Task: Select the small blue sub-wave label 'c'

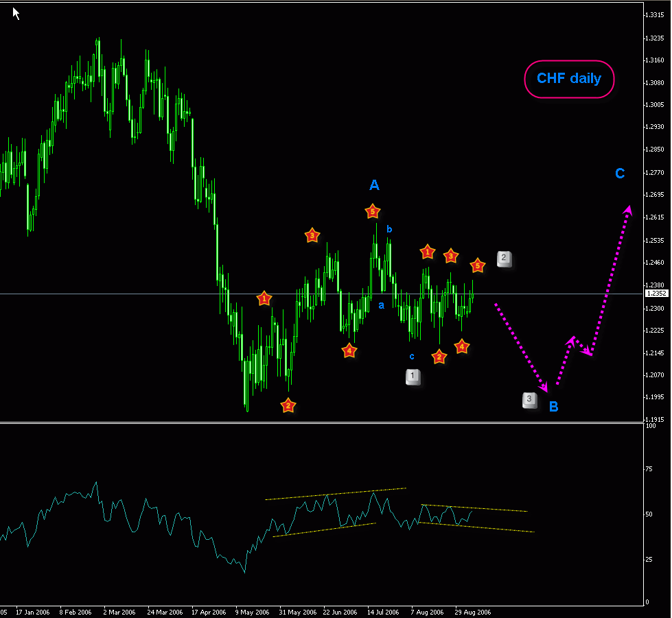Action: pyautogui.click(x=411, y=356)
